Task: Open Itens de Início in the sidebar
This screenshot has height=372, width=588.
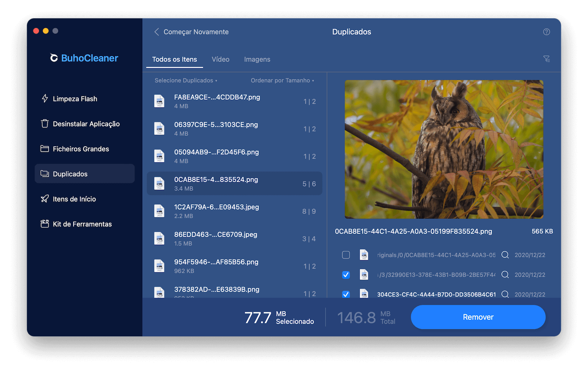Action: [85, 199]
